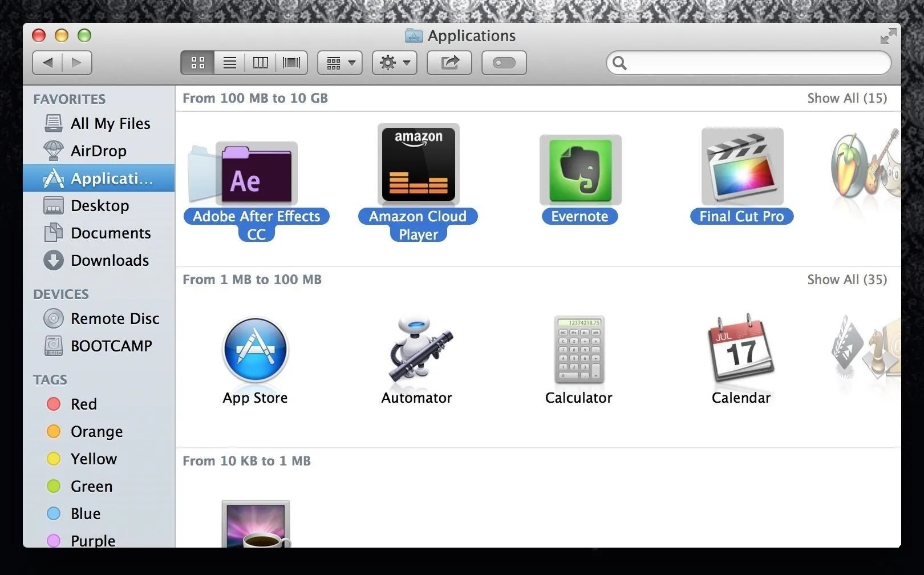
Task: Click the Adobe After Effects CC label
Action: [256, 225]
